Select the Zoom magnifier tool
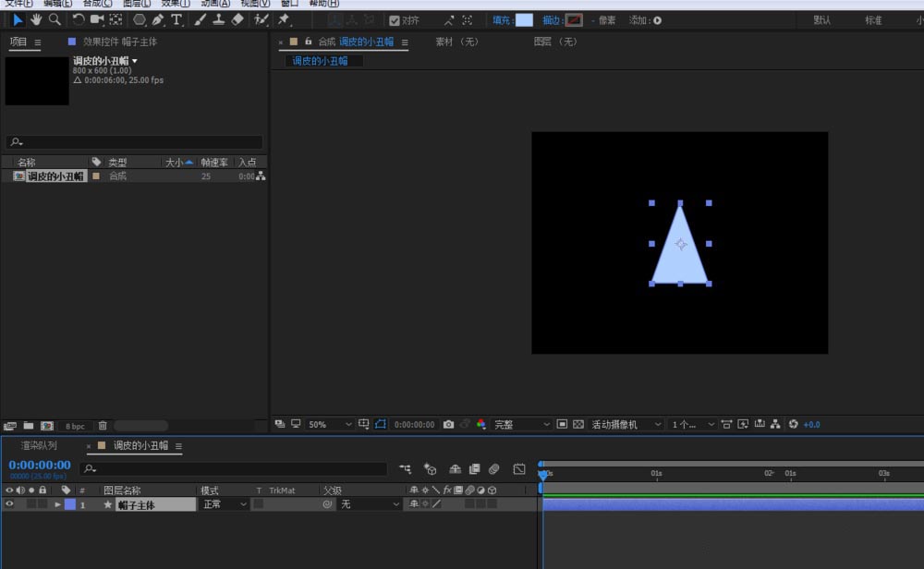The height and width of the screenshot is (569, 924). click(55, 19)
